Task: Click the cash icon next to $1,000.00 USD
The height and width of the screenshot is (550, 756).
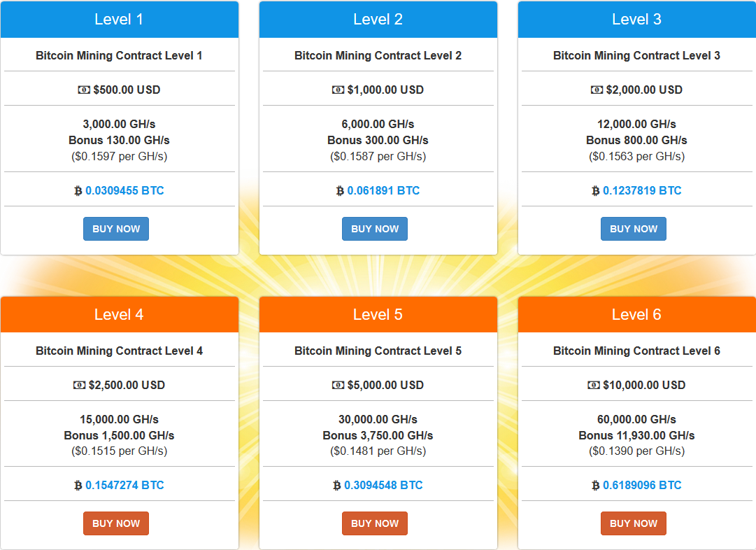Action: pyautogui.click(x=338, y=90)
